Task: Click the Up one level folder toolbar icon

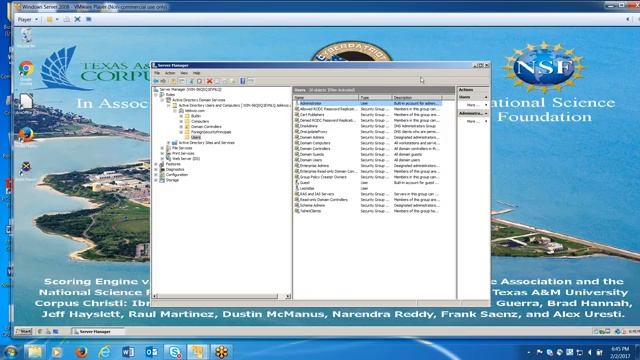Action: [173, 81]
